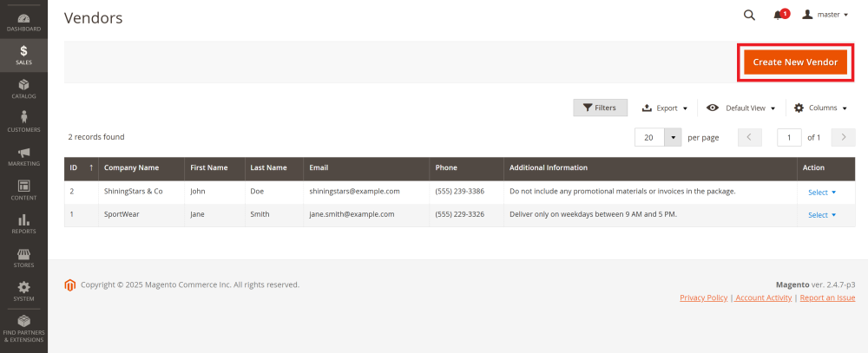This screenshot has height=353, width=868.
Task: Open the Filters panel
Action: coord(600,108)
